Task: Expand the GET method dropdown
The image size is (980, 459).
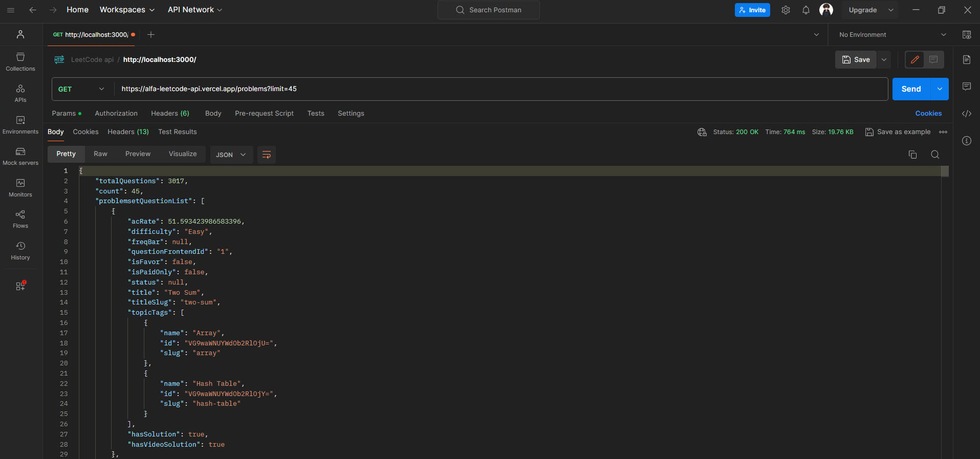Action: (82, 89)
